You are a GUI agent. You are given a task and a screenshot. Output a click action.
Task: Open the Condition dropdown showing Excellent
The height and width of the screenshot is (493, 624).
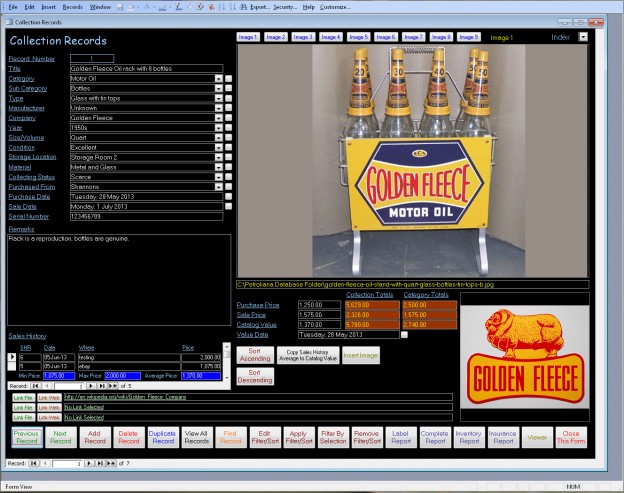point(219,147)
